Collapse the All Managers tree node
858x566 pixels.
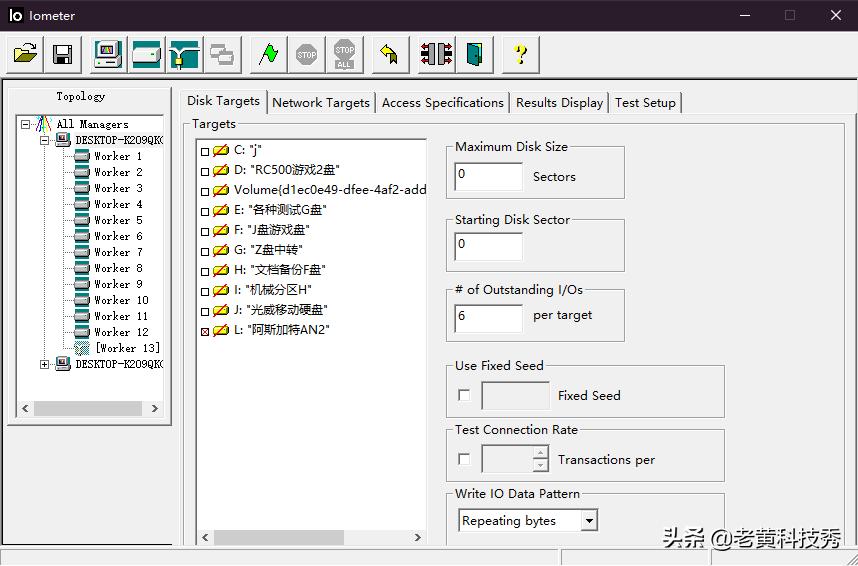point(25,124)
